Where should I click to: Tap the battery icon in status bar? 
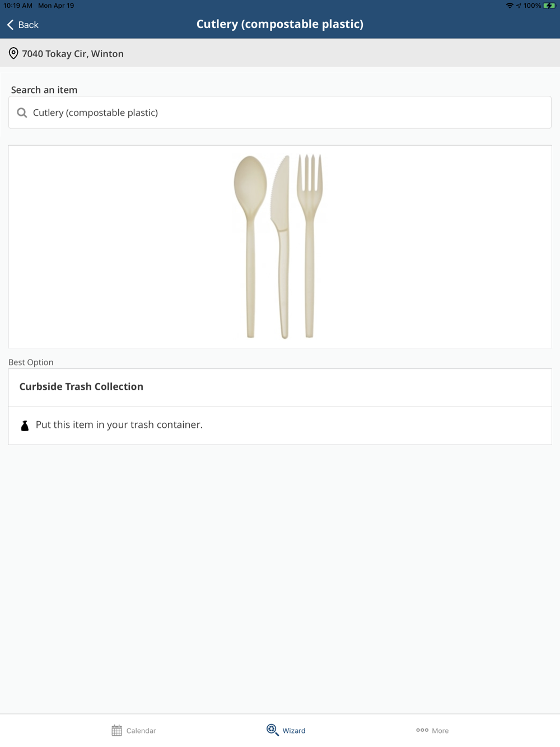pyautogui.click(x=549, y=6)
